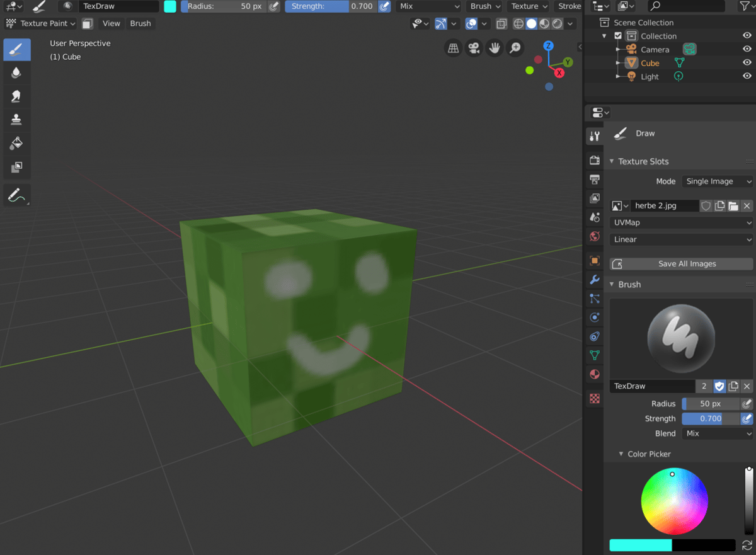Select the Annotate tool in left toolbar
756x555 pixels.
tap(16, 195)
